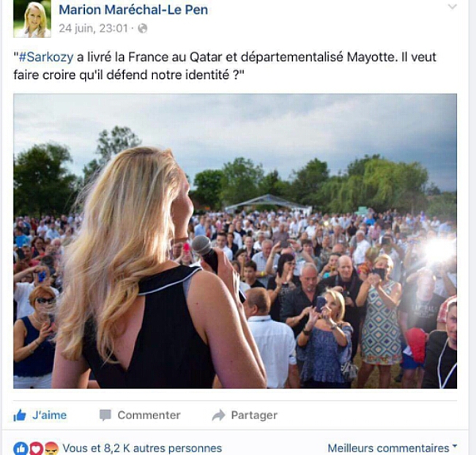
Task: Click the Commenter text label
Action: [149, 415]
